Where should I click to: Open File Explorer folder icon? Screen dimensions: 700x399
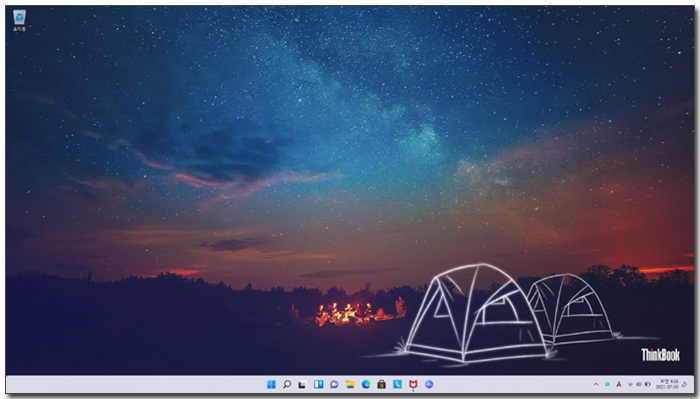click(350, 384)
